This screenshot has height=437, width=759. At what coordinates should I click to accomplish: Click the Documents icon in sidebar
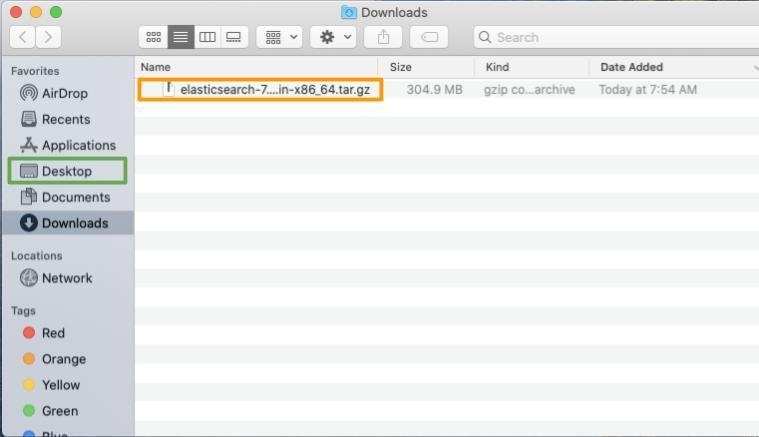pos(29,196)
